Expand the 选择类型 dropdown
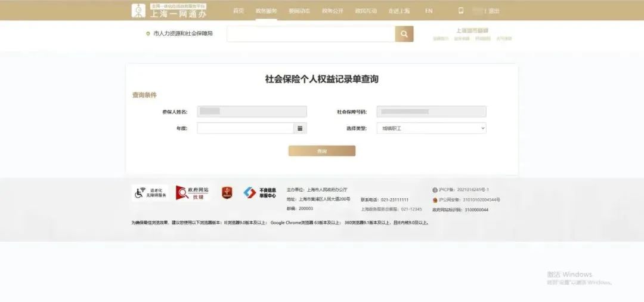This screenshot has height=302, width=644. [431, 128]
